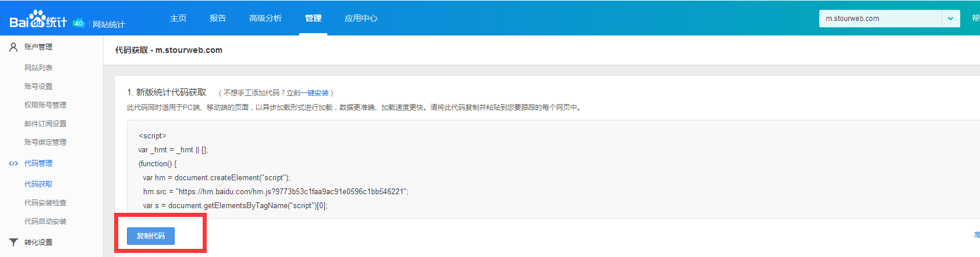Open 代码安装检查 in the sidebar
This screenshot has height=257, width=980.
point(45,203)
